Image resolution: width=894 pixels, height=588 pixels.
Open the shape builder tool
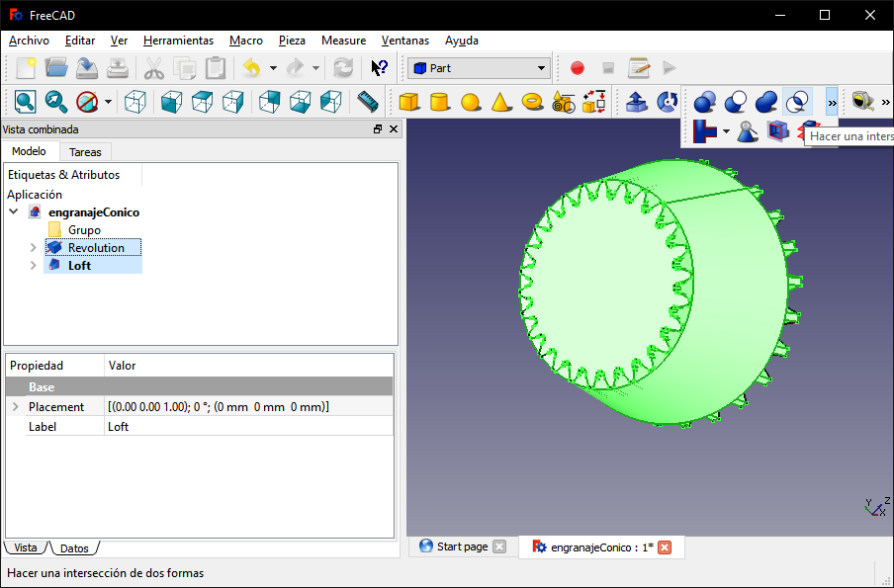(x=594, y=102)
